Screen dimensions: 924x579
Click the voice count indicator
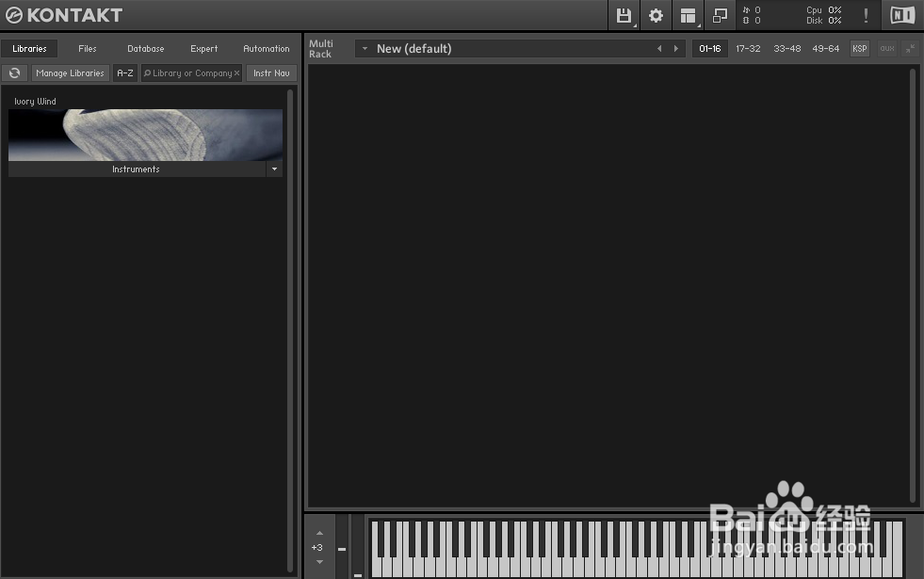click(752, 10)
